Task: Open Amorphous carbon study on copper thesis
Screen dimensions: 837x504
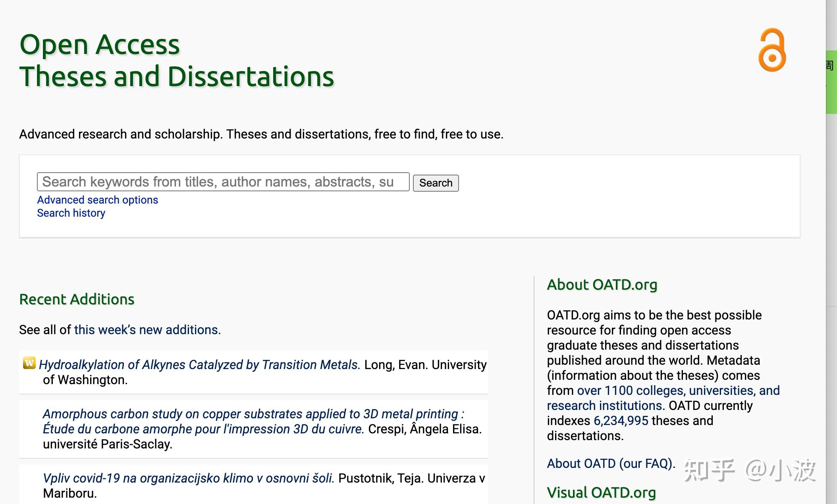Action: [x=253, y=414]
